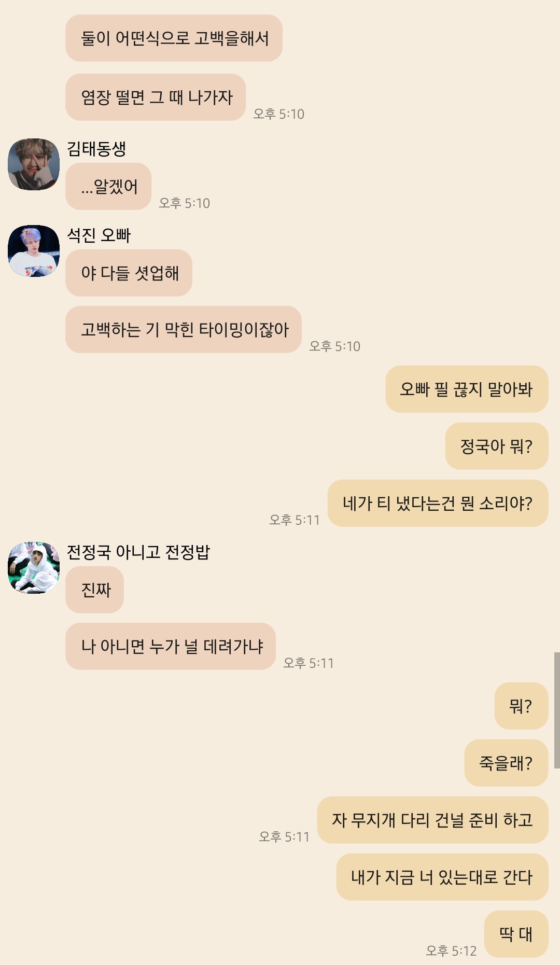Select the message 염장 떨면 그 때 나가자
The image size is (560, 965).
click(156, 97)
